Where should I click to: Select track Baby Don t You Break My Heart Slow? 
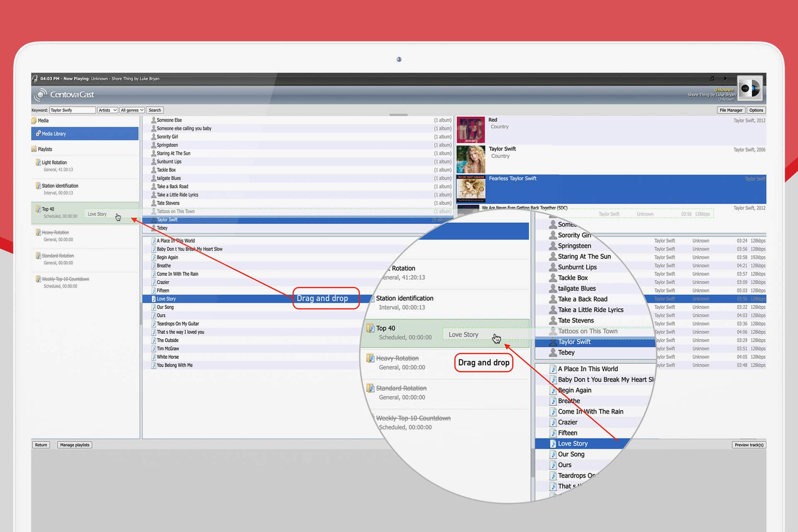(190, 249)
